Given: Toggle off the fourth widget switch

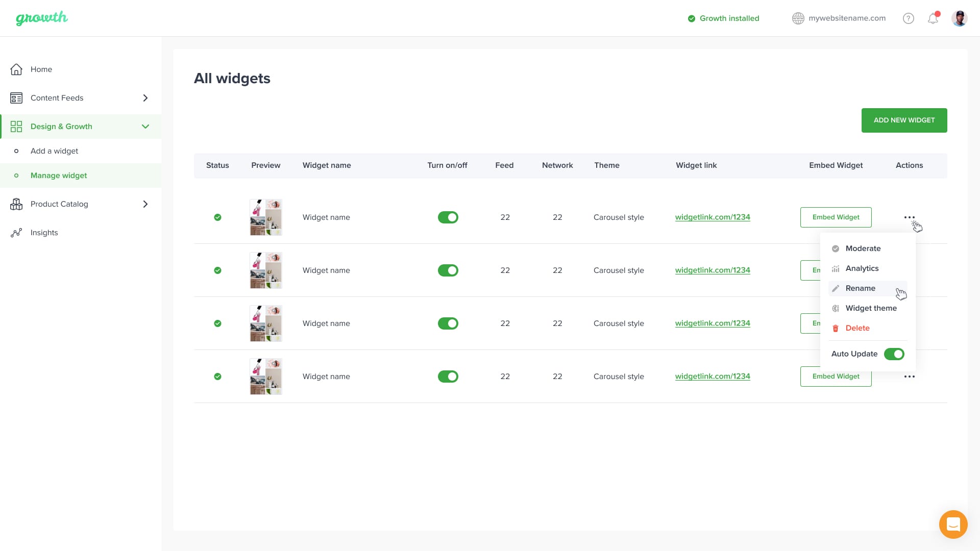Looking at the screenshot, I should (x=448, y=377).
